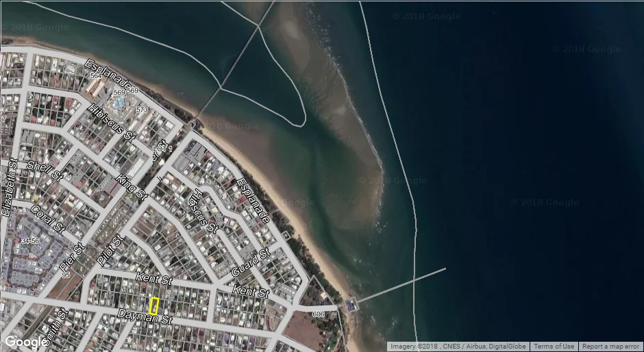Click Report a map error
The image size is (644, 352).
pos(611,347)
